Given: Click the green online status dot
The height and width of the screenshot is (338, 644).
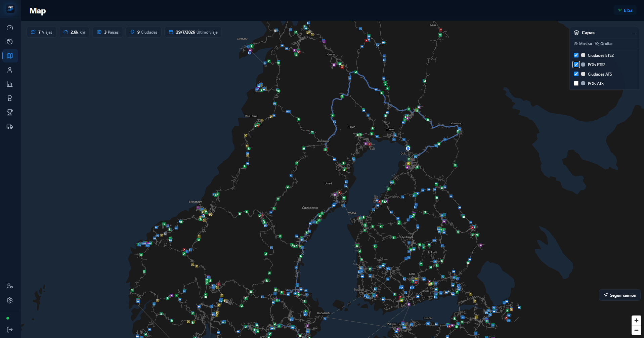Looking at the screenshot, I should click(8, 318).
